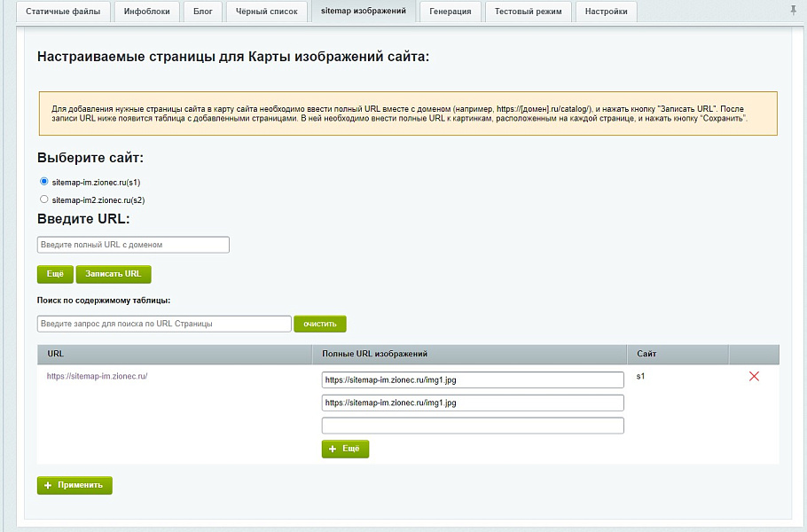This screenshot has height=532, width=807.
Task: Select the sitemap-im2.zionec.ru(s2) radio button
Action: (x=43, y=199)
